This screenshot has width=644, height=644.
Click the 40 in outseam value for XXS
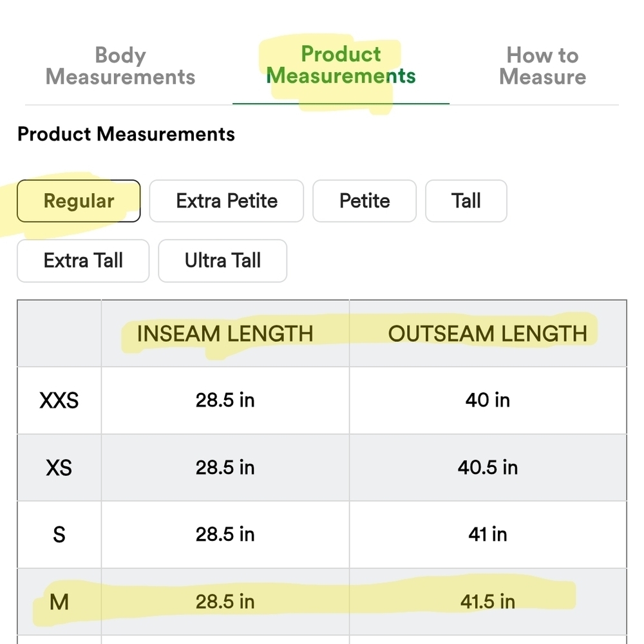tap(488, 401)
